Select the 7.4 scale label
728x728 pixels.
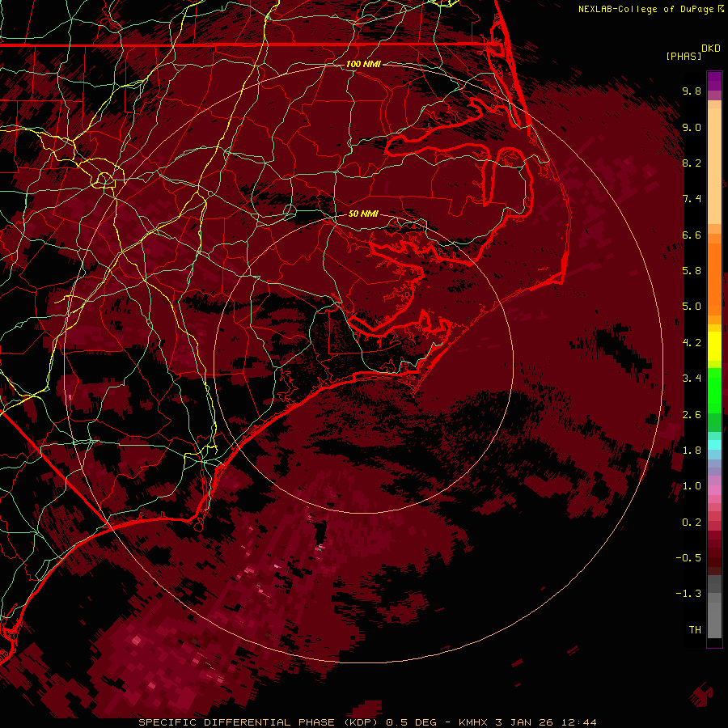(692, 199)
